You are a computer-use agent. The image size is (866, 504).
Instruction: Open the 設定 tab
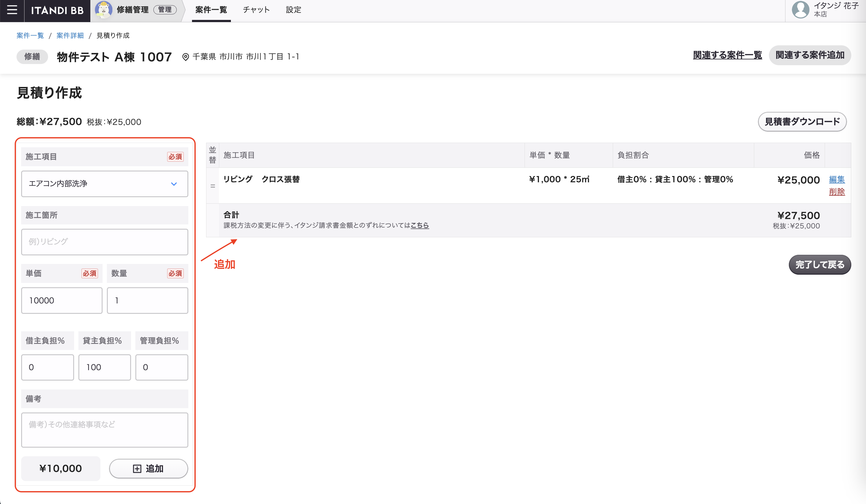pyautogui.click(x=293, y=10)
